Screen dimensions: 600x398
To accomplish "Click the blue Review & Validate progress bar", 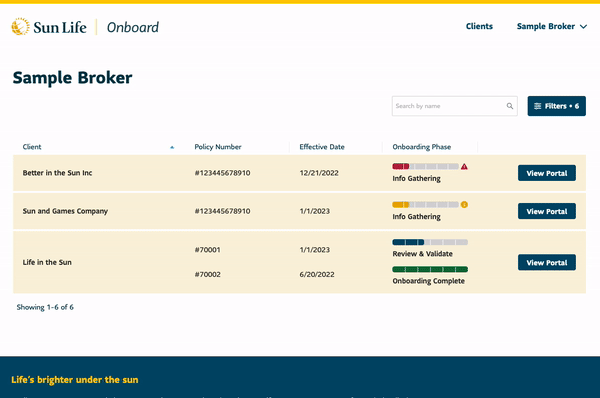I will pyautogui.click(x=430, y=242).
